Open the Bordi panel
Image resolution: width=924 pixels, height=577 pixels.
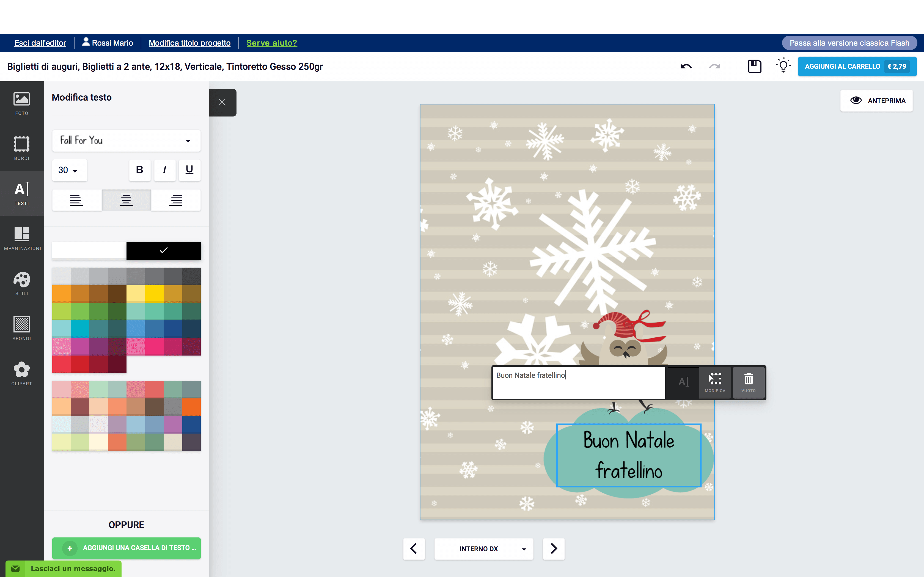pos(22,148)
